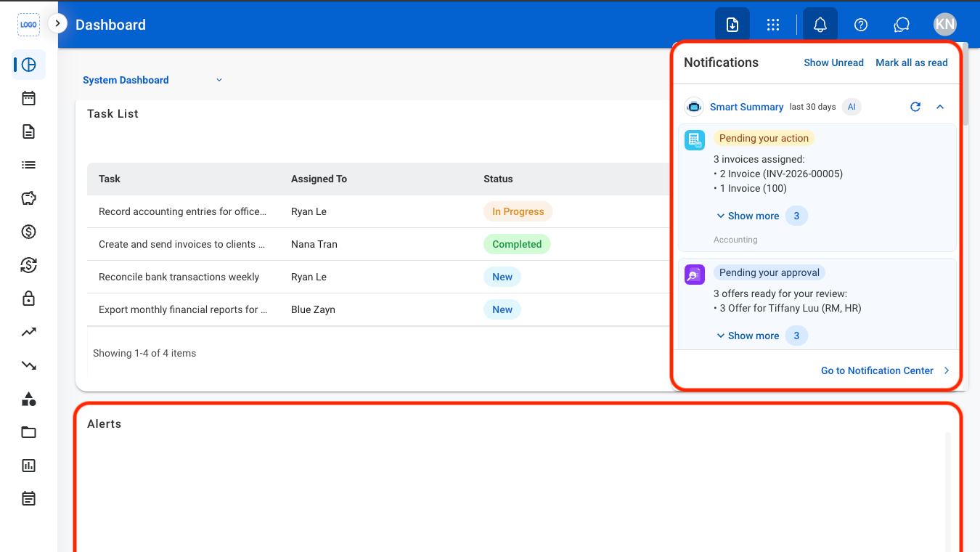Go to Notification Center link
This screenshot has height=552, width=980.
point(885,370)
